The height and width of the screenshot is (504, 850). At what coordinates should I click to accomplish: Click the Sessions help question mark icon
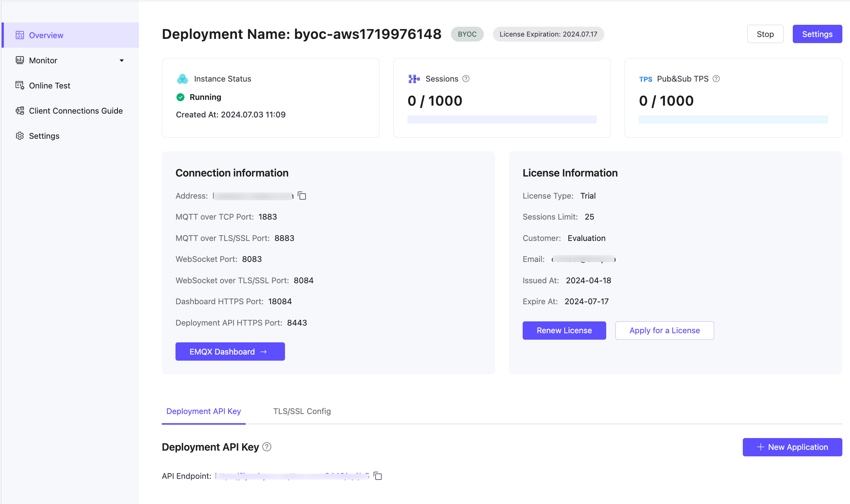pyautogui.click(x=466, y=79)
